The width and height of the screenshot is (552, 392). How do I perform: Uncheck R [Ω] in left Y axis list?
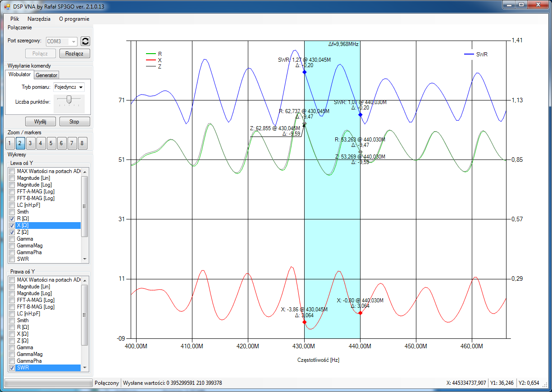coord(12,219)
